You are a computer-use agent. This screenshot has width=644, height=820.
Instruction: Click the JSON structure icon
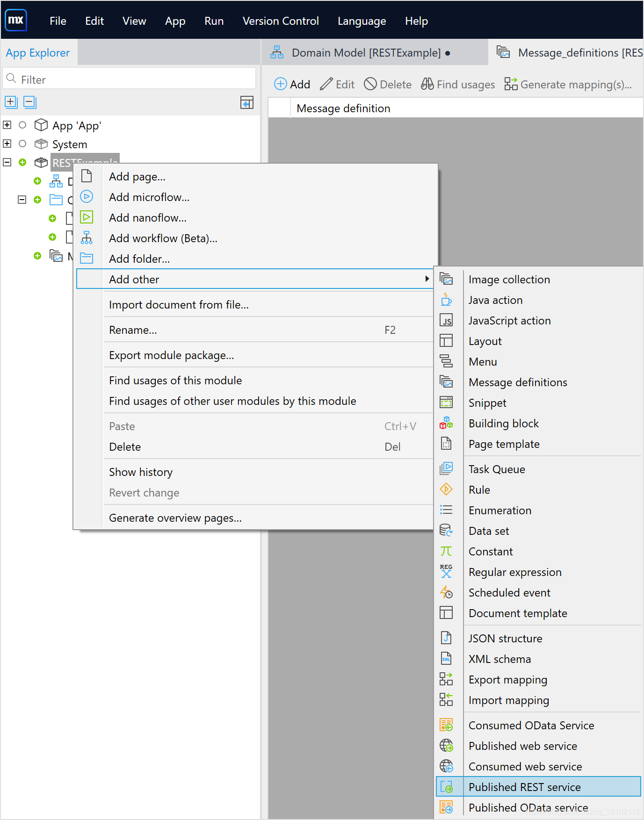446,638
